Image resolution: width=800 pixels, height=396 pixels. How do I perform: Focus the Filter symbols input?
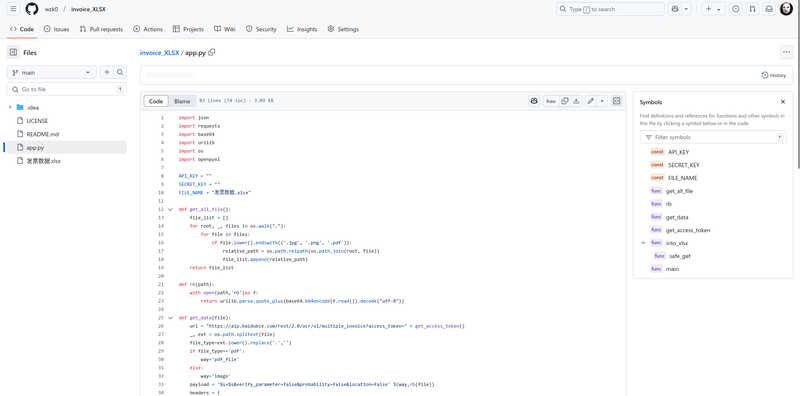click(x=713, y=137)
